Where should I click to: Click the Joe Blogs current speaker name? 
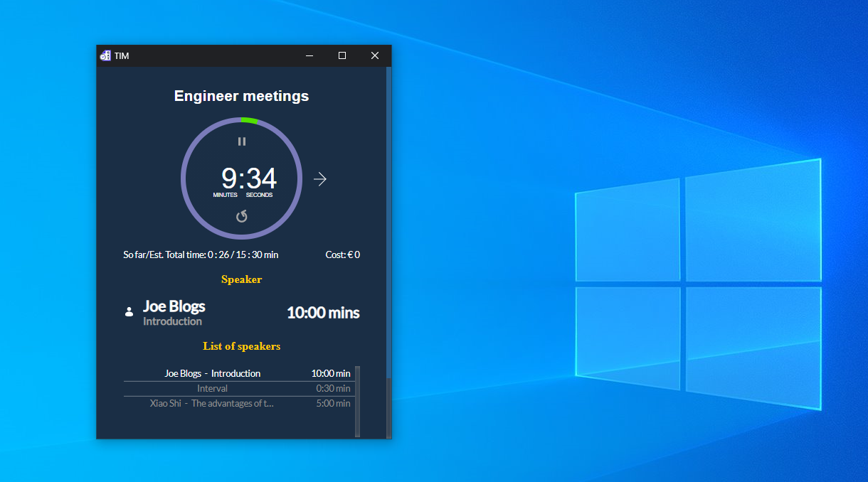[174, 306]
